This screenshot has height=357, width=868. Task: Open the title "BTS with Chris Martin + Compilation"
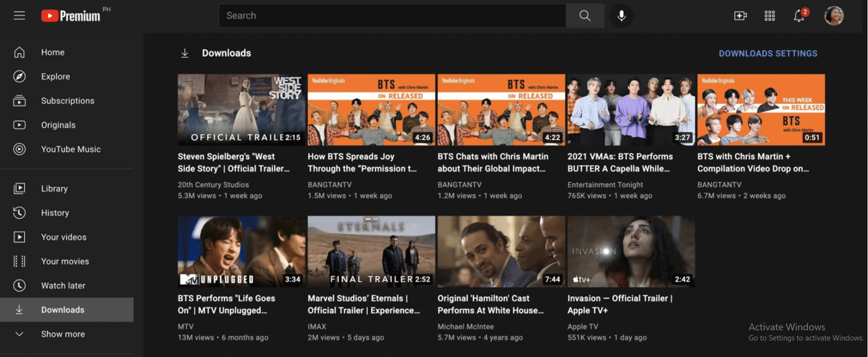[754, 163]
